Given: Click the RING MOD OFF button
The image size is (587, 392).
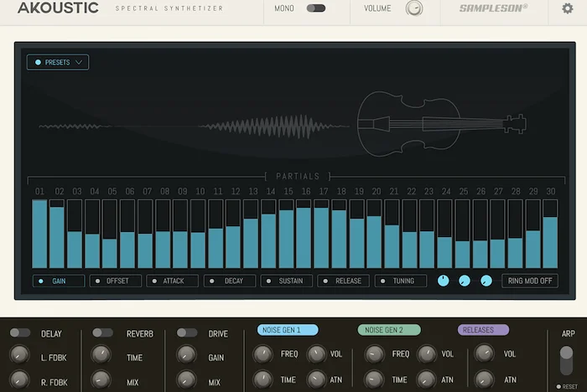Looking at the screenshot, I should (530, 281).
